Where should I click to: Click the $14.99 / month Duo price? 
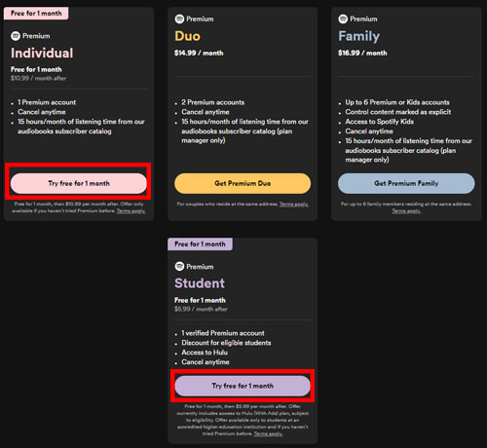pos(199,53)
